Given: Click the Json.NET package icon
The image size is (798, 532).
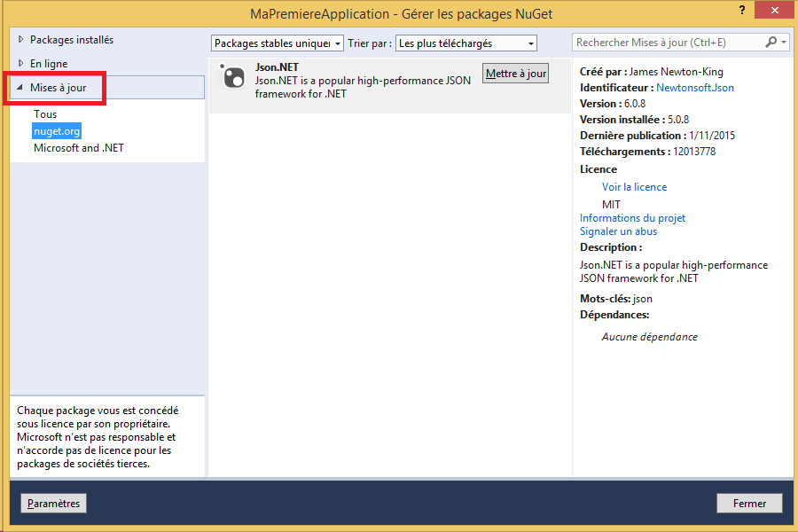Looking at the screenshot, I should click(232, 77).
